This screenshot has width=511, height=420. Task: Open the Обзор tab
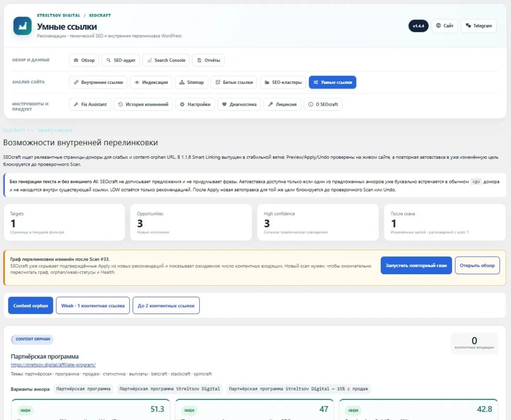click(84, 60)
